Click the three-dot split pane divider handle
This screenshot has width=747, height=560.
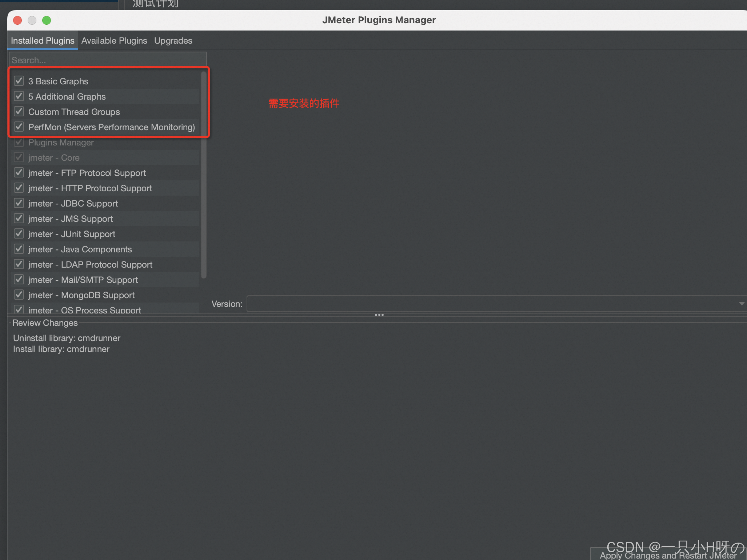coord(379,315)
